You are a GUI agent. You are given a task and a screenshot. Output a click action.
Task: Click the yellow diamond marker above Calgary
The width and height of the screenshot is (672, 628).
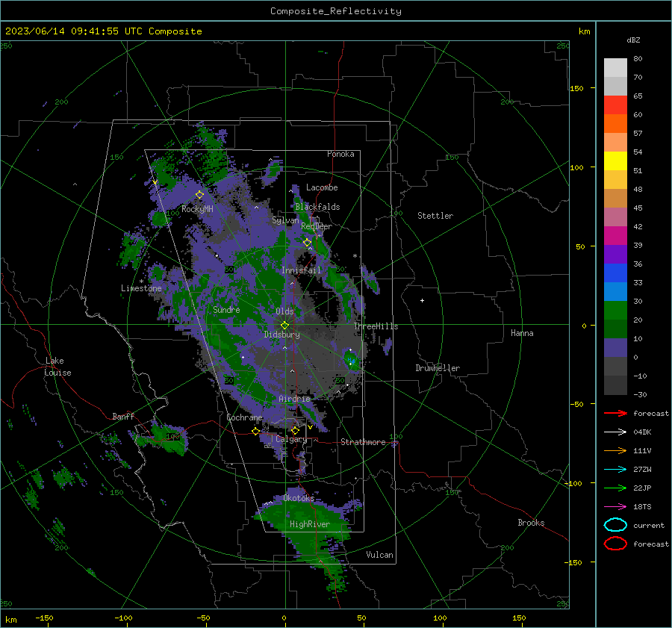click(295, 430)
